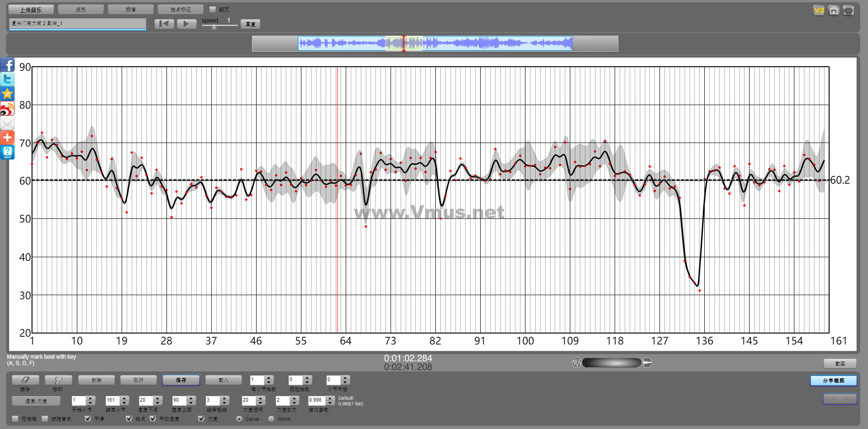This screenshot has width=868, height=429.
Task: Uncheck the 平均速度 average tempo checkbox
Action: pos(153,418)
